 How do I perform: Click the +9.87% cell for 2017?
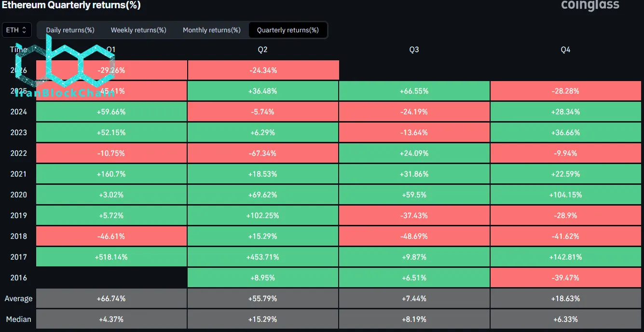tap(414, 257)
